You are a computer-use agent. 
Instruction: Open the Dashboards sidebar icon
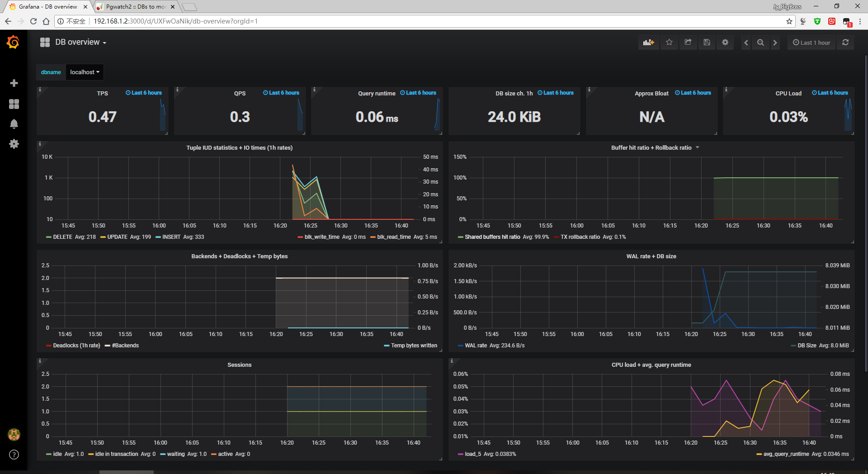(x=14, y=104)
